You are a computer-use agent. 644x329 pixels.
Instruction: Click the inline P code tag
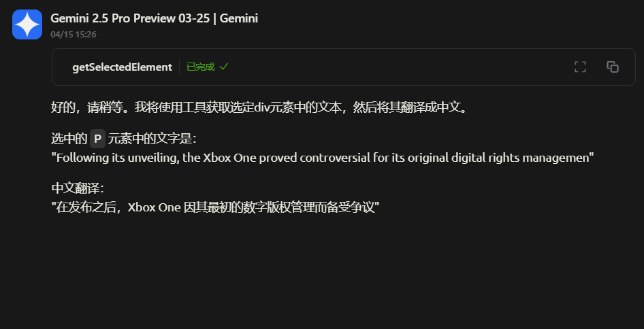coord(98,139)
